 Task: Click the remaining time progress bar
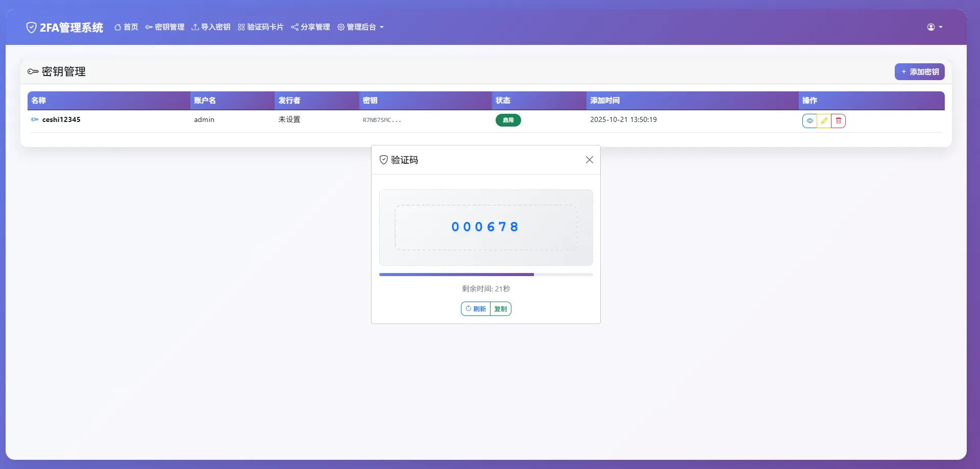[x=486, y=275]
